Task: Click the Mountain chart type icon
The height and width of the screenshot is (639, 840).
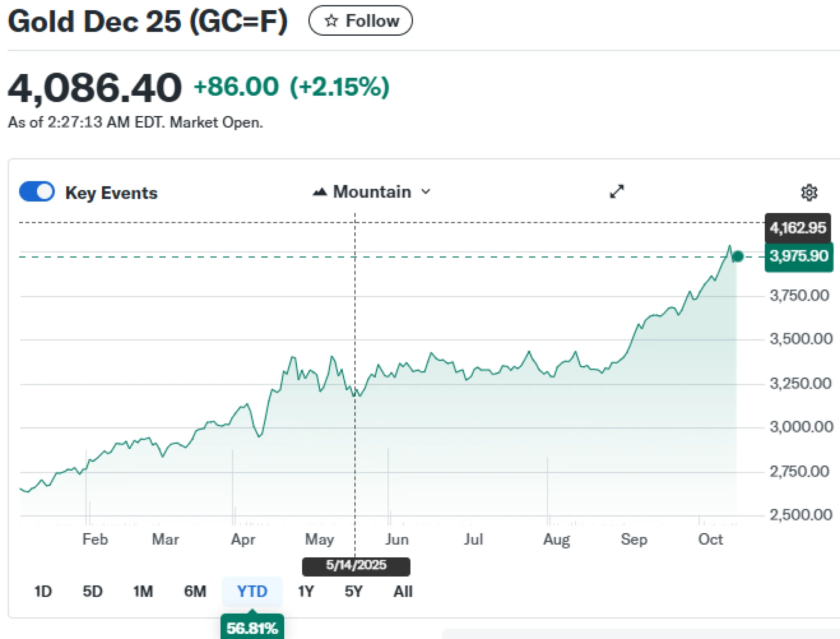Action: coord(320,192)
